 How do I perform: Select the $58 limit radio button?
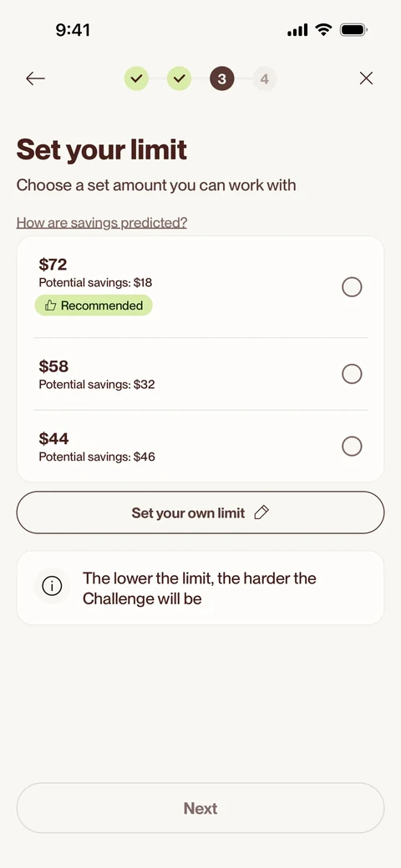click(352, 374)
